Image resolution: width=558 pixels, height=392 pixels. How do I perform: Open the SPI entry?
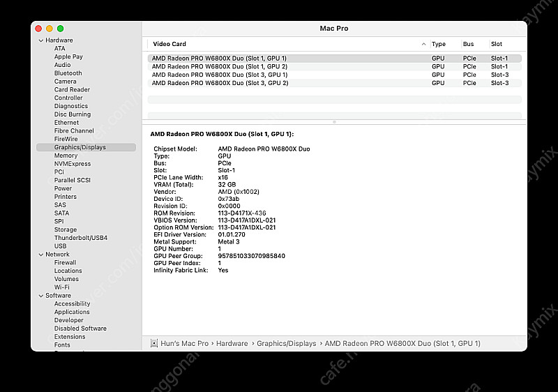tap(59, 221)
